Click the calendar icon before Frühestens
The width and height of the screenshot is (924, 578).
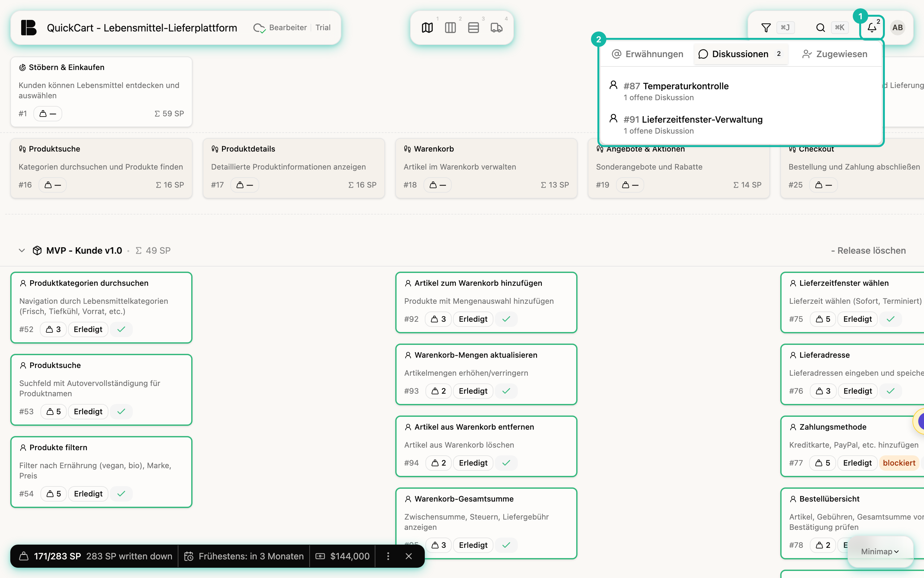pyautogui.click(x=189, y=556)
